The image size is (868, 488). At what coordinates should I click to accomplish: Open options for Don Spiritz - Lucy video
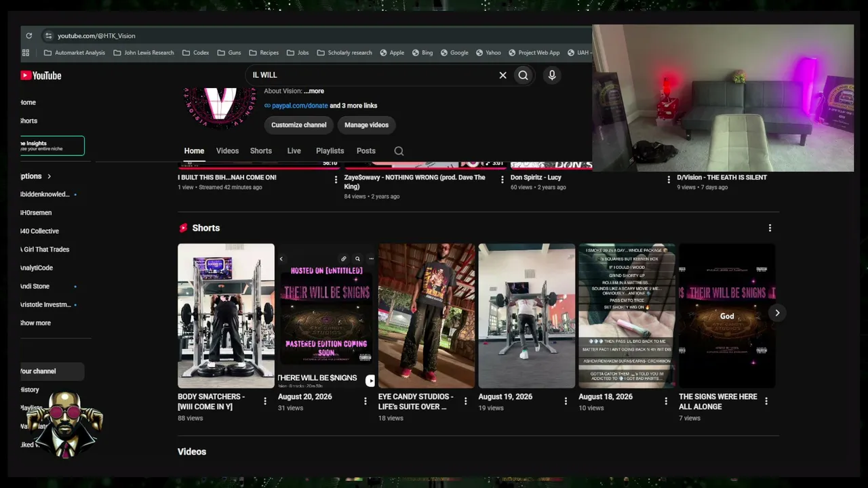tap(669, 180)
